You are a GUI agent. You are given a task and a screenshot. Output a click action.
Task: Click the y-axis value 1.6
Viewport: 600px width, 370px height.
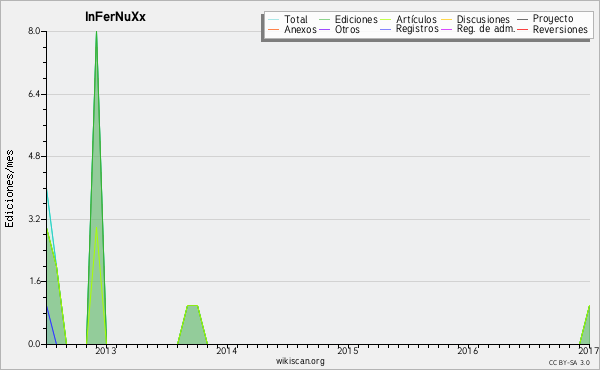point(34,281)
